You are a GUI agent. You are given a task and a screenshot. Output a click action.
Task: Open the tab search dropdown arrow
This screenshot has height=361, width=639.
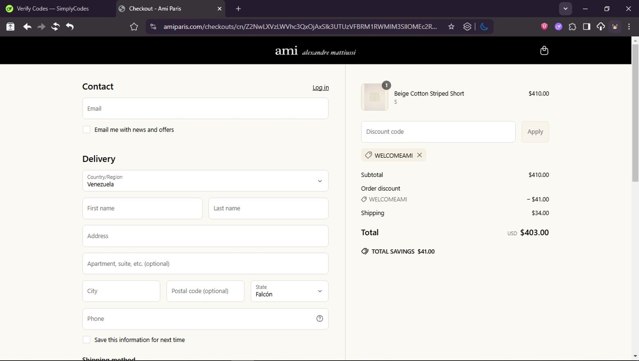[565, 9]
